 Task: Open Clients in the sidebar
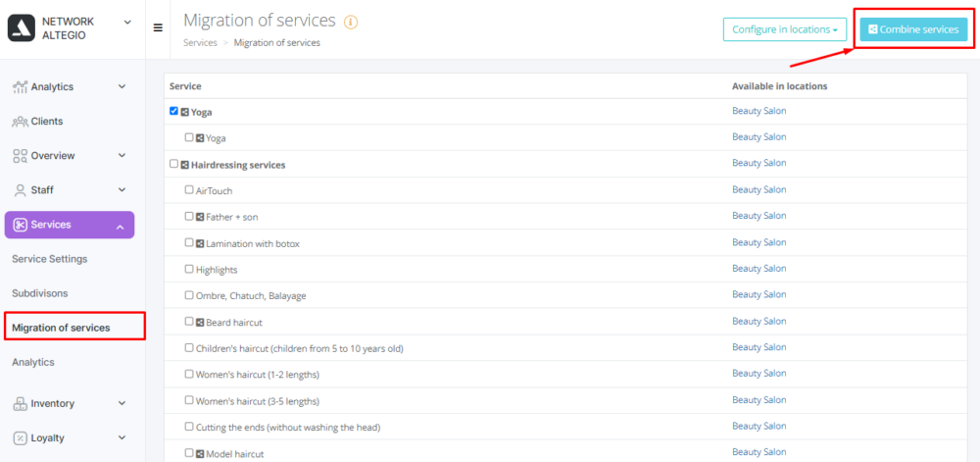47,122
